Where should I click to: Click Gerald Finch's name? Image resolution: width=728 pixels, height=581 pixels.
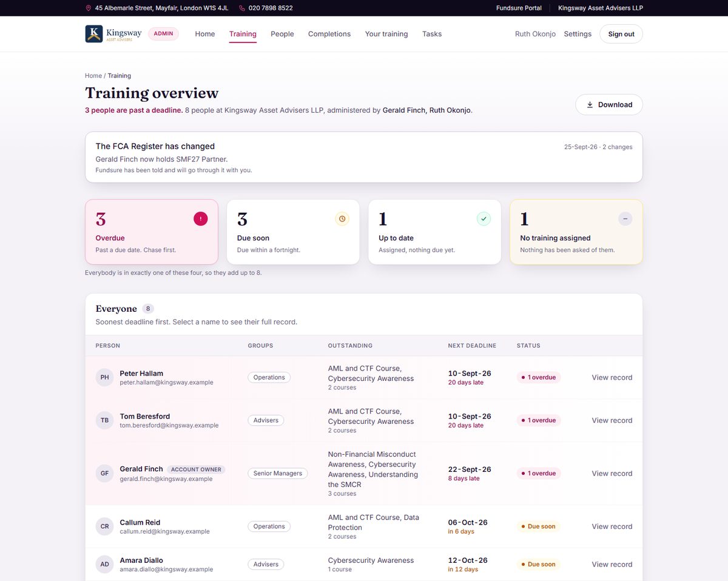point(141,469)
